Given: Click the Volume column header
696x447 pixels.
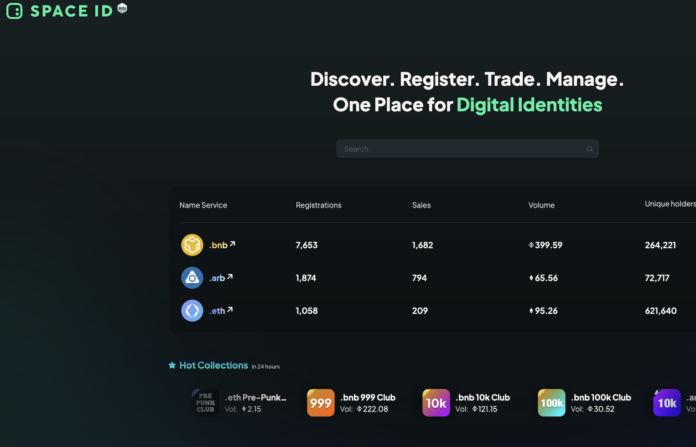Looking at the screenshot, I should click(x=542, y=205).
